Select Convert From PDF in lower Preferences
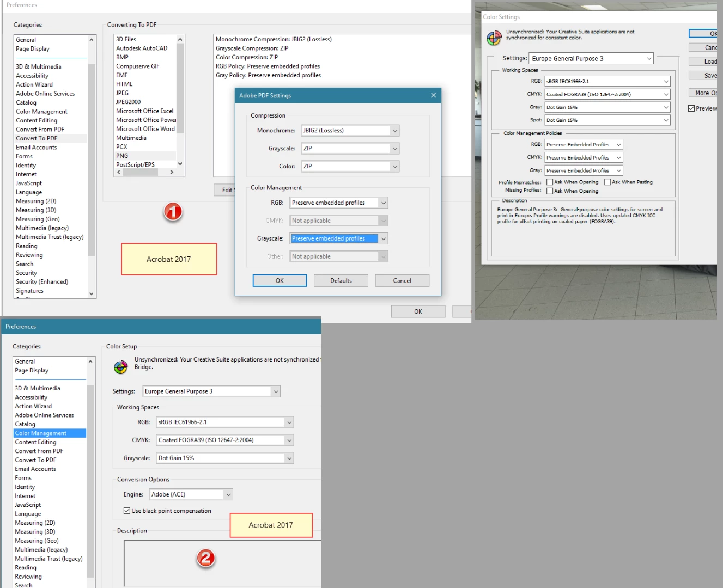723x588 pixels. pyautogui.click(x=39, y=451)
